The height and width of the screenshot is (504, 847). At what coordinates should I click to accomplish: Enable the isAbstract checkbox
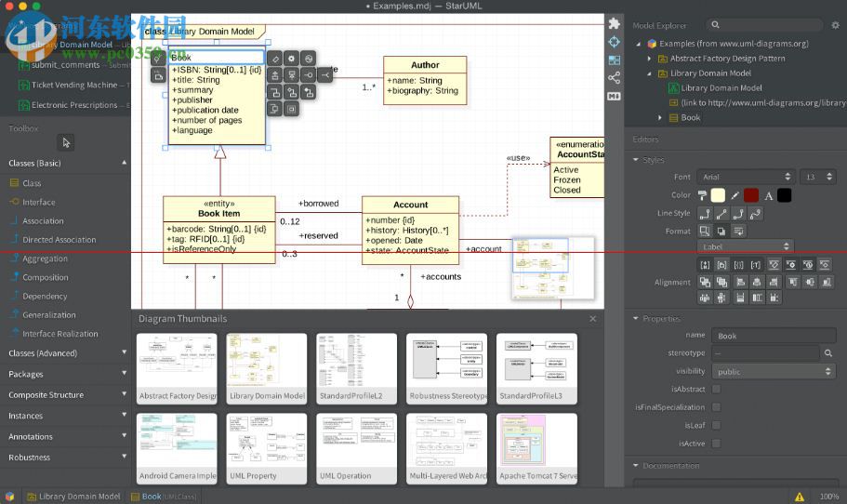(x=716, y=390)
